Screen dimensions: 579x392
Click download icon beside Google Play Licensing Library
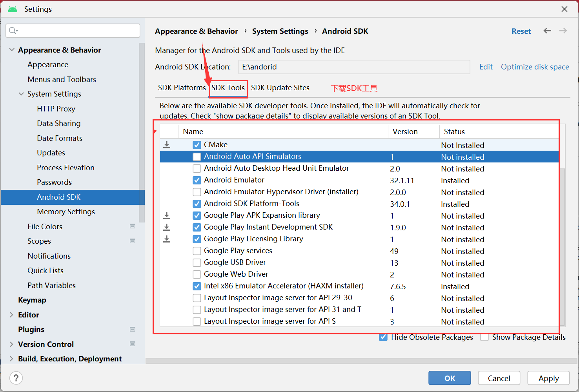167,239
